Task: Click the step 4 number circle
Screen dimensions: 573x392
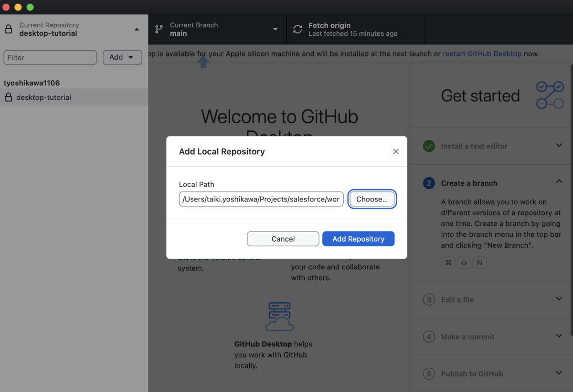Action: pos(429,337)
